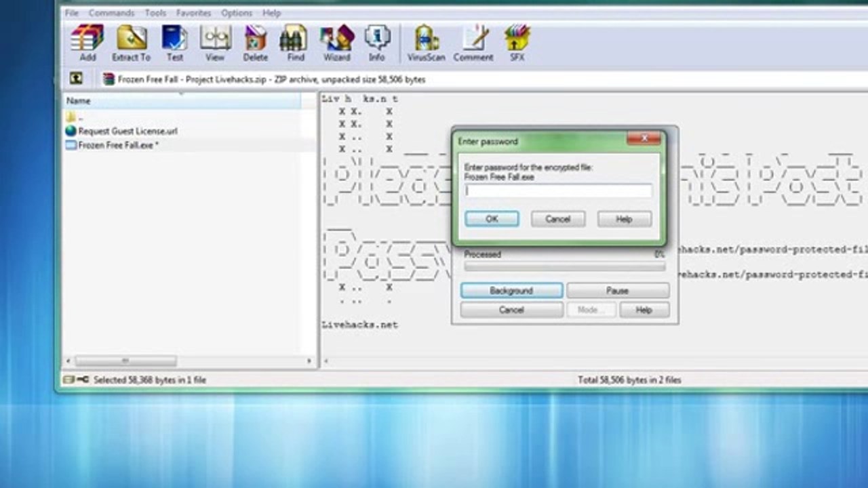This screenshot has width=868, height=488.
Task: Click the Add toolbar icon
Action: click(x=87, y=43)
